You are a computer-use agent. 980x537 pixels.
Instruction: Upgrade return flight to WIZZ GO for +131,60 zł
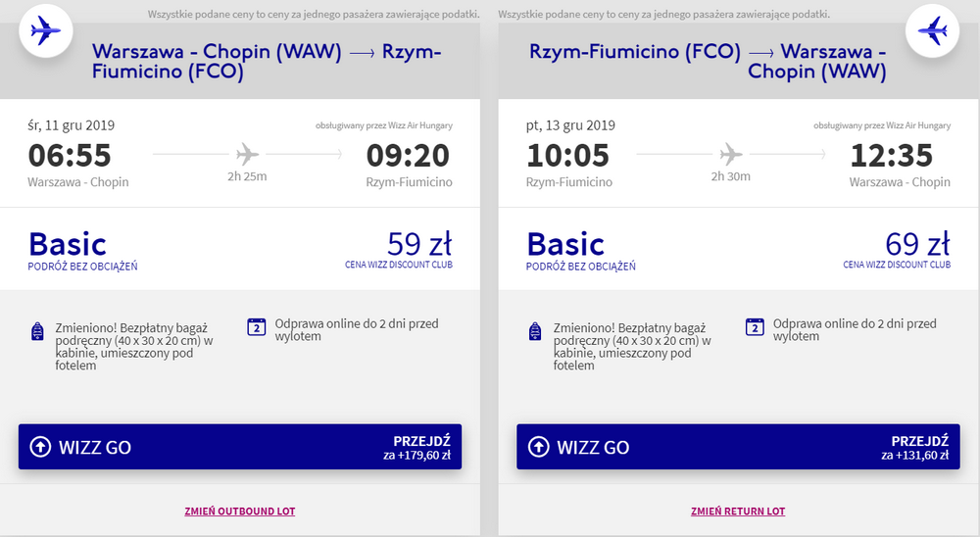[738, 447]
